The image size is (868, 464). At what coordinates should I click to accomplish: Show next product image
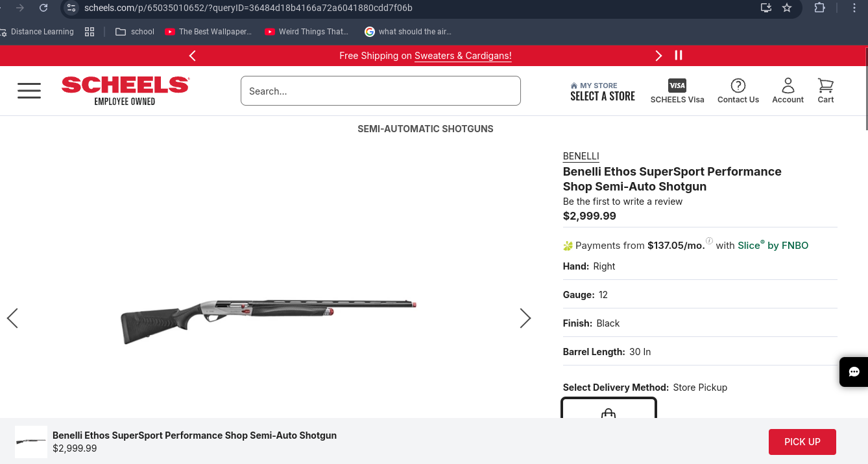pos(525,318)
